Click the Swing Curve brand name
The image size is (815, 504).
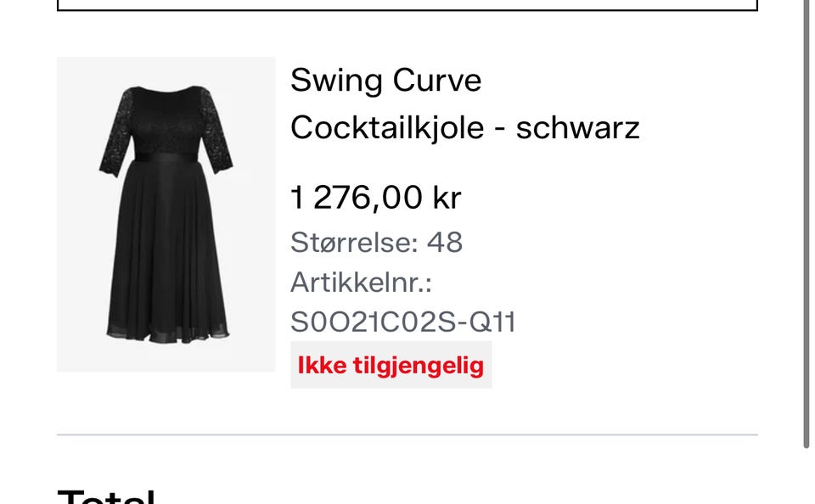click(385, 81)
